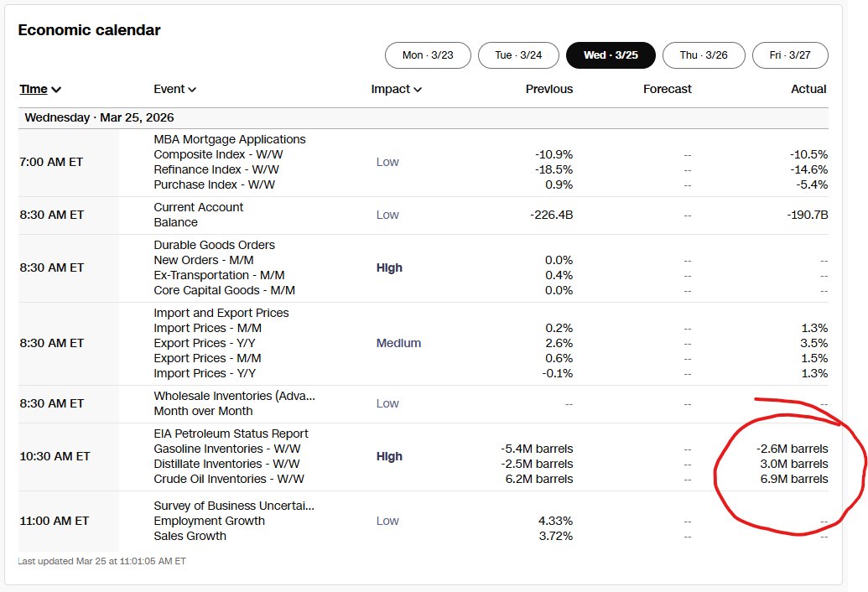The image size is (868, 592).
Task: Open the Survey of Business Uncertai... event
Action: click(x=234, y=506)
